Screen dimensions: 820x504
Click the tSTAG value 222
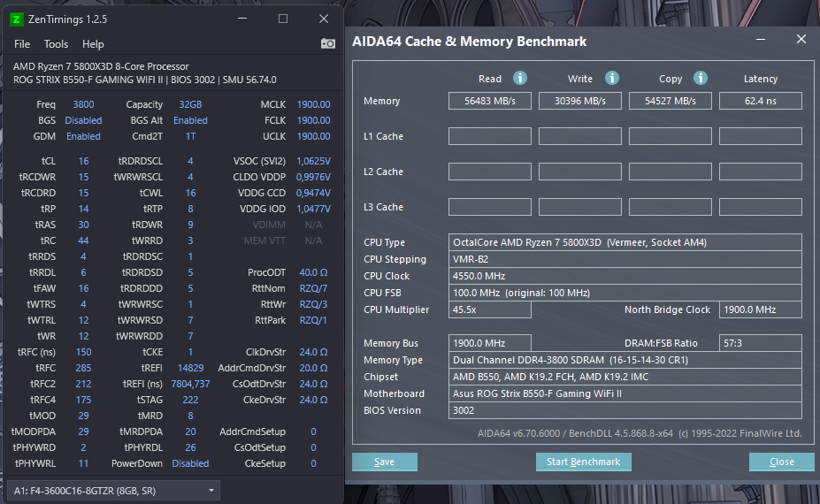[x=190, y=400]
